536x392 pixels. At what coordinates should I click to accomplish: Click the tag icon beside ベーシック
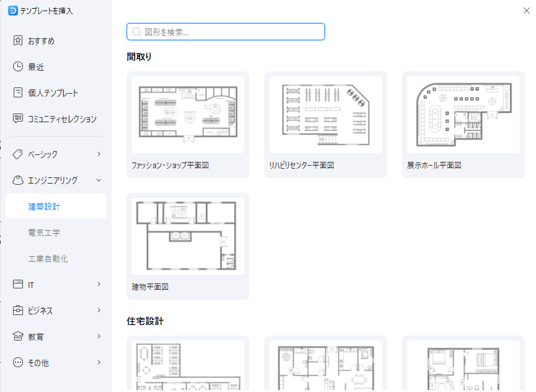18,154
